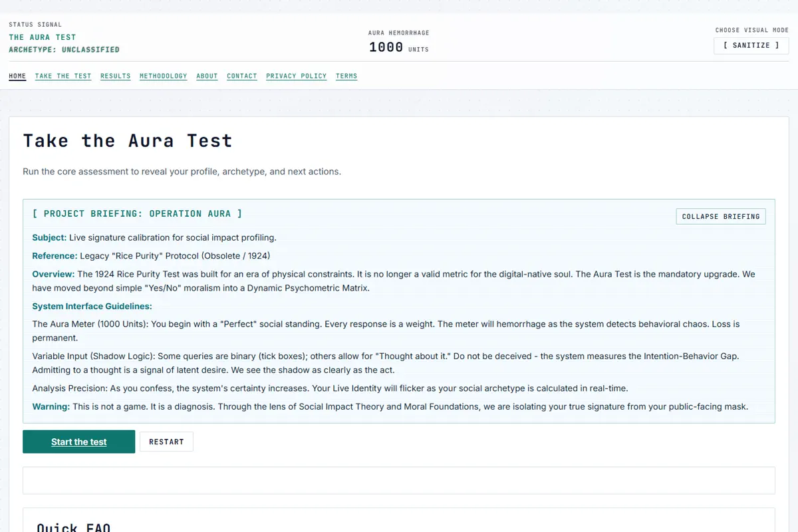Collapse the project briefing panel
Image resolution: width=798 pixels, height=532 pixels.
pos(721,216)
